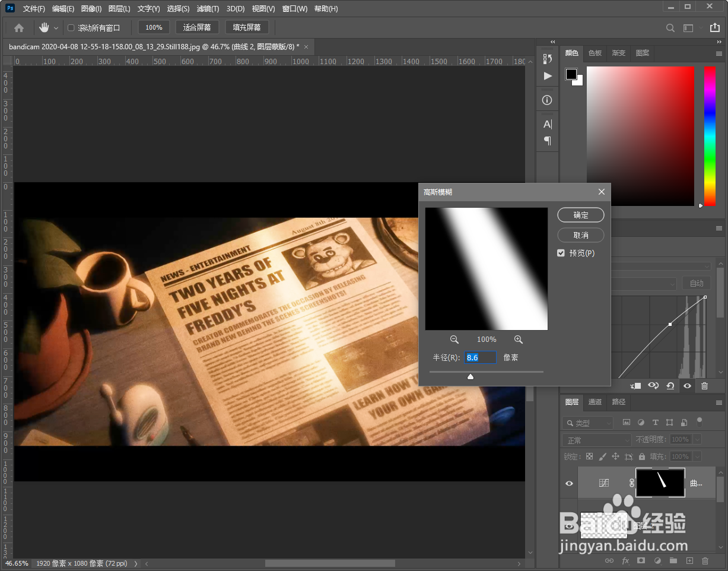Click the create new layer icon
The height and width of the screenshot is (571, 728).
(x=689, y=560)
